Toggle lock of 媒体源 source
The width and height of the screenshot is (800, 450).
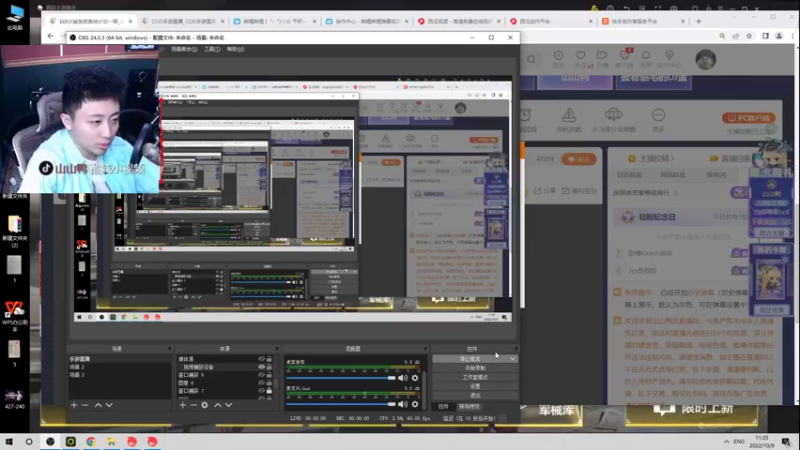pyautogui.click(x=269, y=359)
